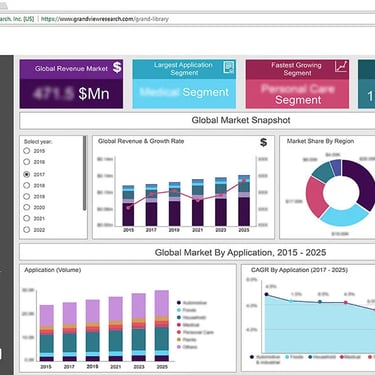
Task: Click the 2019 stacked bar in Application (Volume)
Action: (x=93, y=330)
